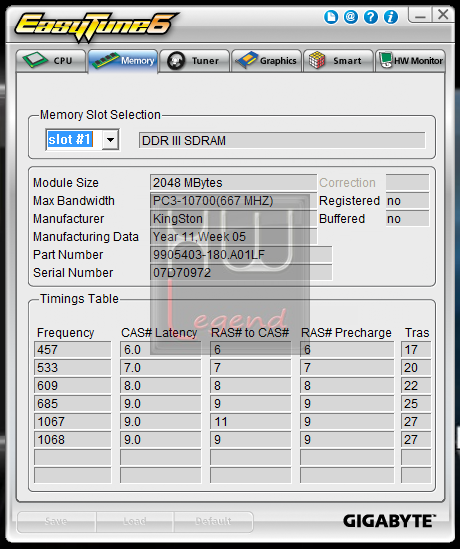The image size is (460, 549).
Task: Click CAS# Latency cell 6.0
Action: click(x=161, y=349)
